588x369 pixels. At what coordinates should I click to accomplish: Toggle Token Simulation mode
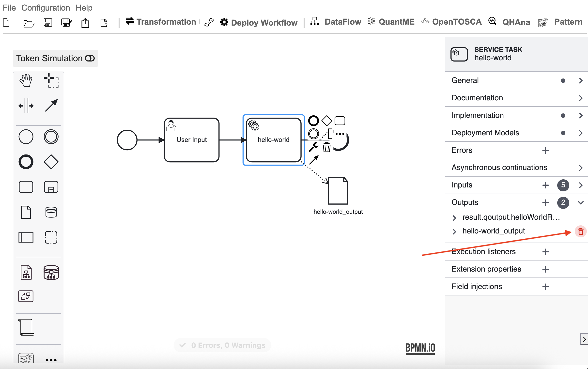pyautogui.click(x=55, y=58)
